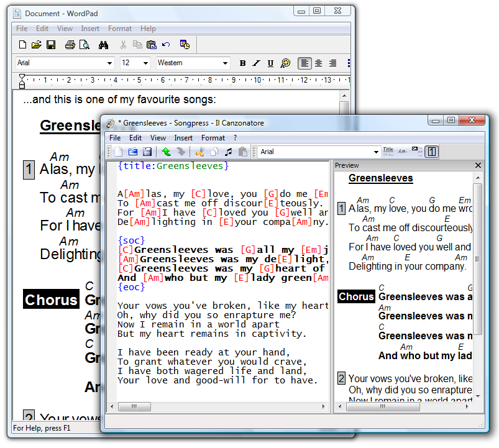Paste with Songpress clipboard icon
This screenshot has height=448, width=499.
(x=243, y=152)
